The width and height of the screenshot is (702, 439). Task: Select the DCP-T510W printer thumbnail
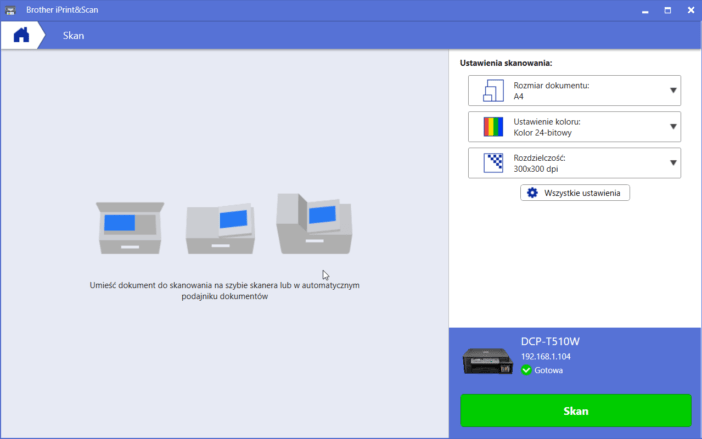pyautogui.click(x=488, y=361)
